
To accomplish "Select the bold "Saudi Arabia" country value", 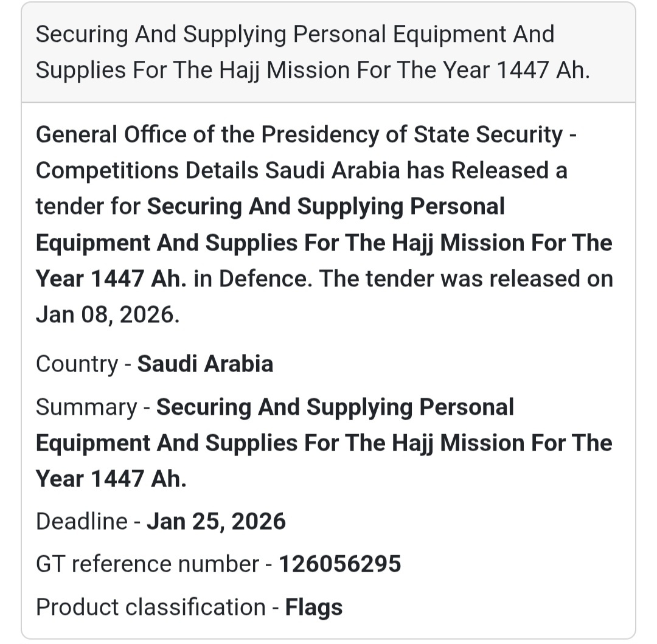I will pos(205,364).
